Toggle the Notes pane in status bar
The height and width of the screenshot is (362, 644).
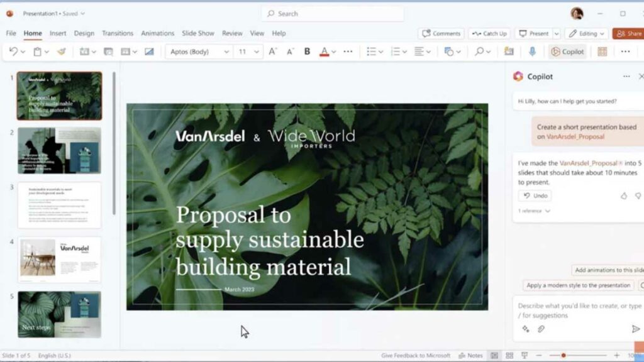[x=470, y=356]
